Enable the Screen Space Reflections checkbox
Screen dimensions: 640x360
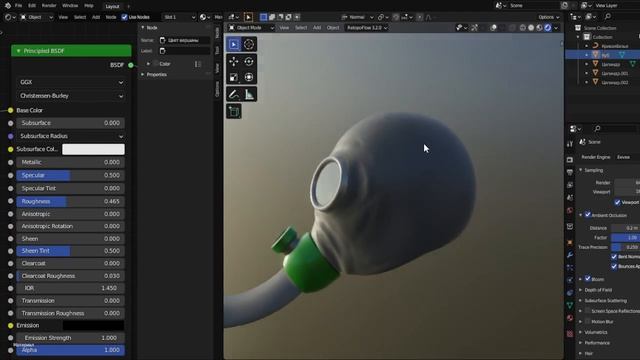click(588, 311)
